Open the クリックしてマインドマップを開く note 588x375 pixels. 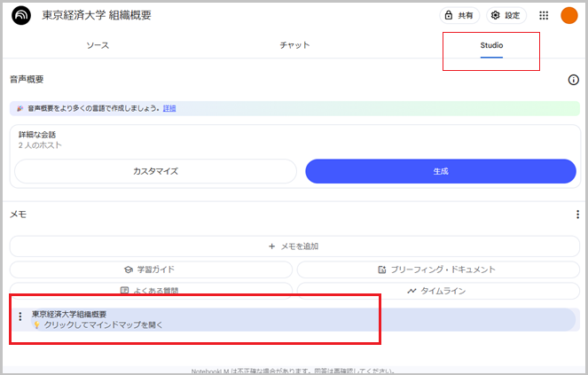[x=294, y=319]
